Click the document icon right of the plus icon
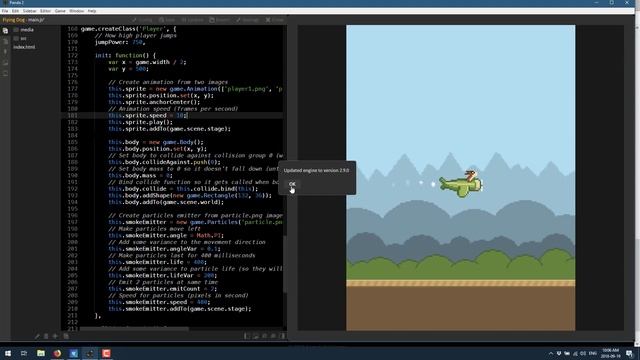The image size is (640, 360). 66,336
